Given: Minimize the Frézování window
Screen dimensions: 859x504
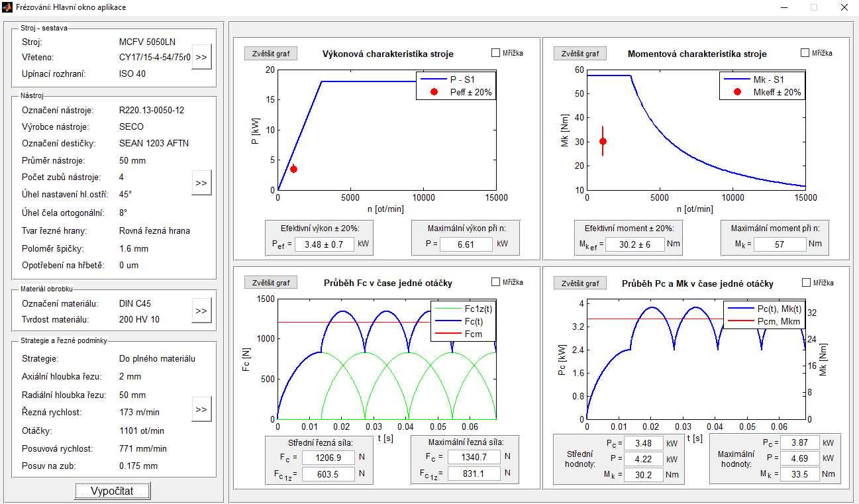Looking at the screenshot, I should [x=784, y=7].
